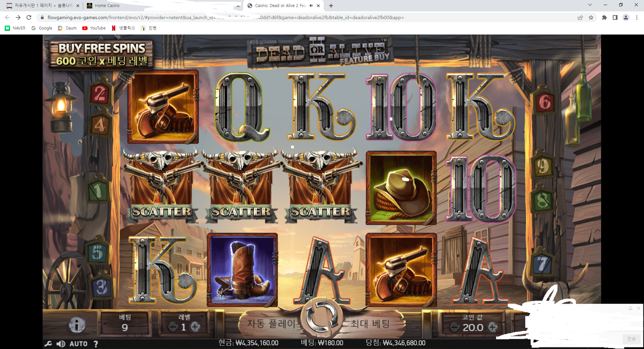
Task: Click the 당첨 ₩4,346,680.00 win text
Action: 395,343
